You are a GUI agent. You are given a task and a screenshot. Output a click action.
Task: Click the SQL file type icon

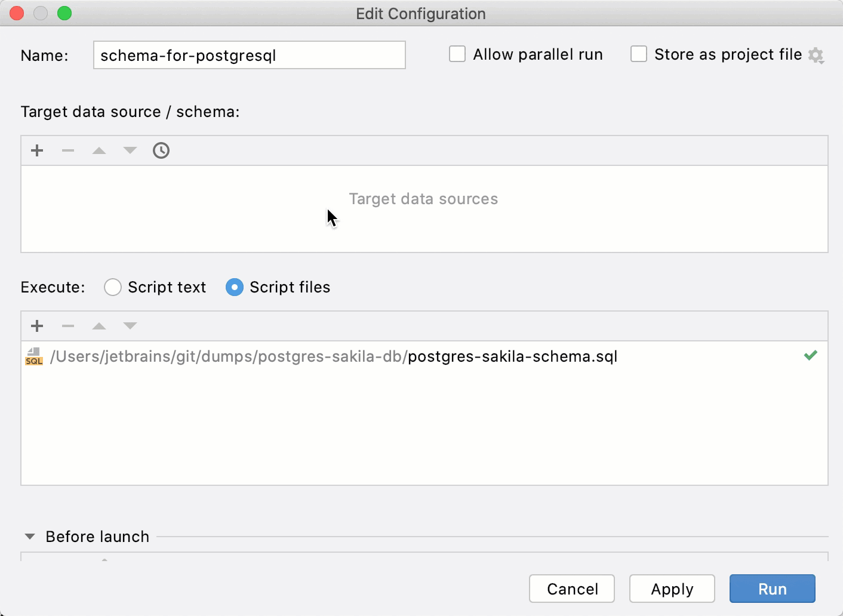point(33,356)
